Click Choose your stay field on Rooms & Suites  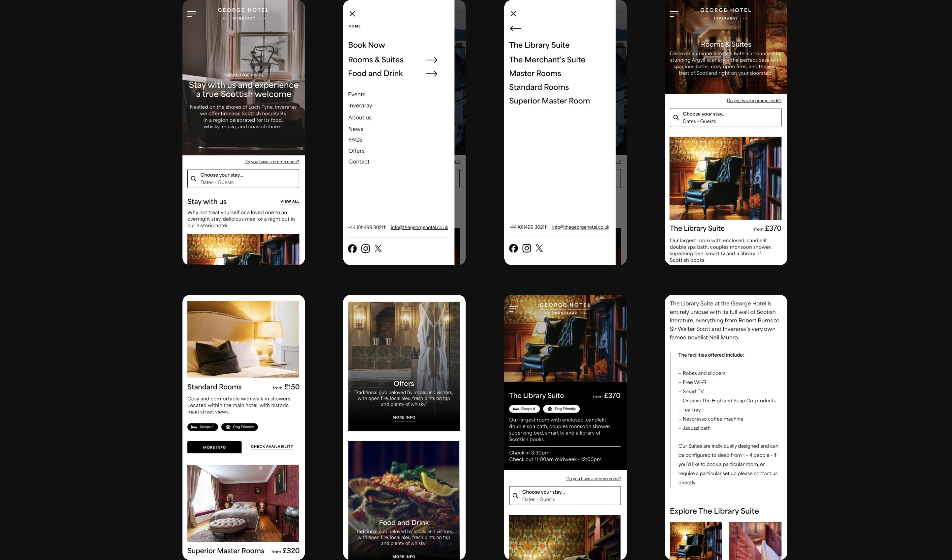[x=725, y=117]
